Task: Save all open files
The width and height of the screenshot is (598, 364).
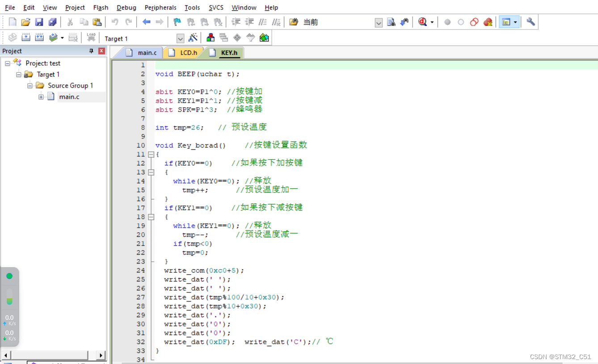Action: (x=52, y=22)
